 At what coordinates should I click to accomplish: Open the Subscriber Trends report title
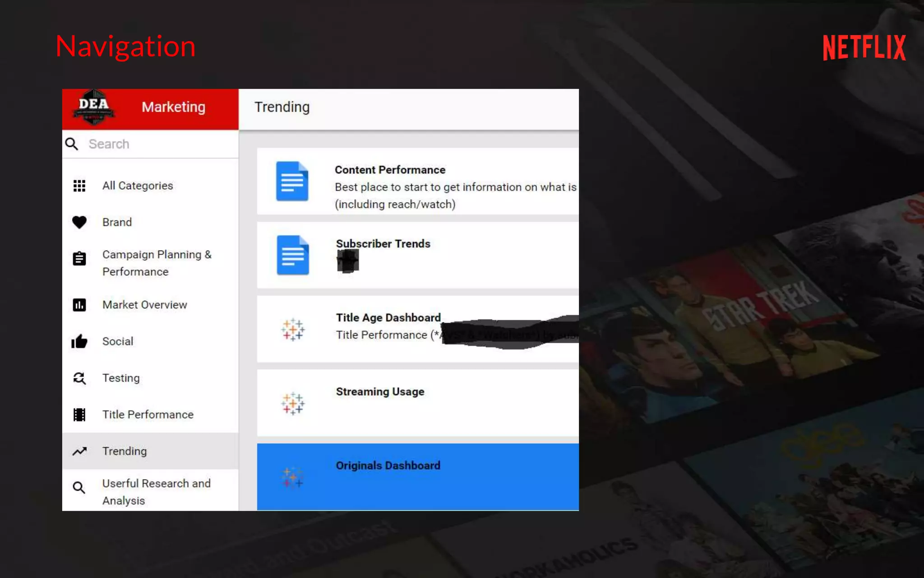[383, 244]
